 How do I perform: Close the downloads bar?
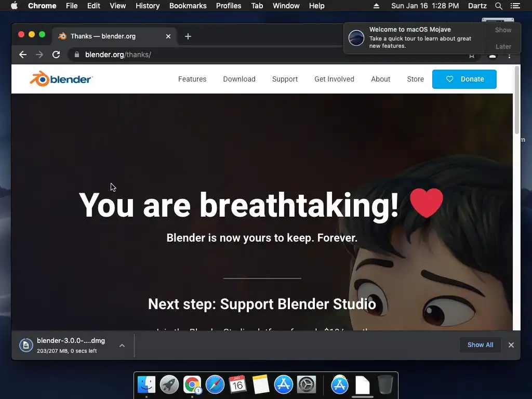pos(511,345)
